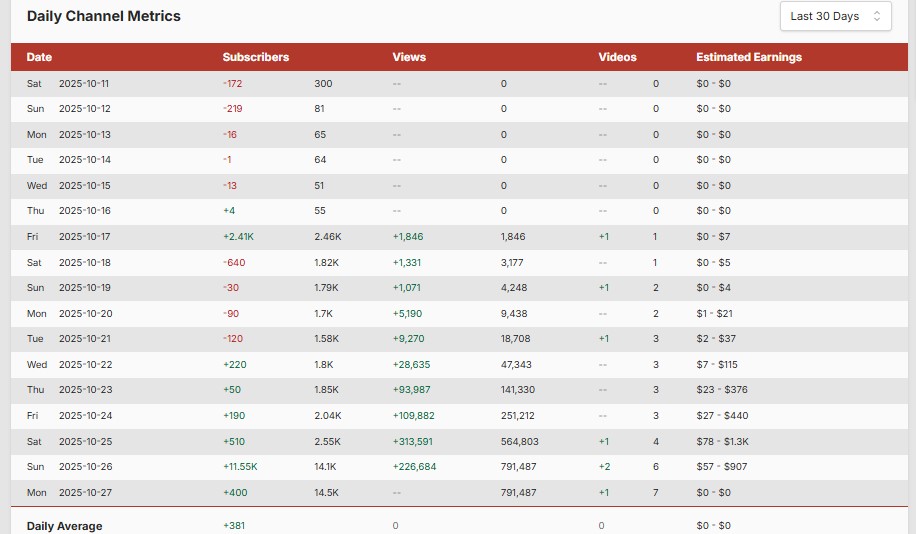Click the +2 videos change
Screen dimensions: 916x534
pyautogui.click(x=605, y=466)
